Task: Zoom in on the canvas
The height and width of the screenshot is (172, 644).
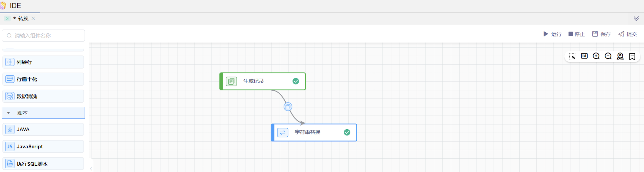Action: point(596,56)
